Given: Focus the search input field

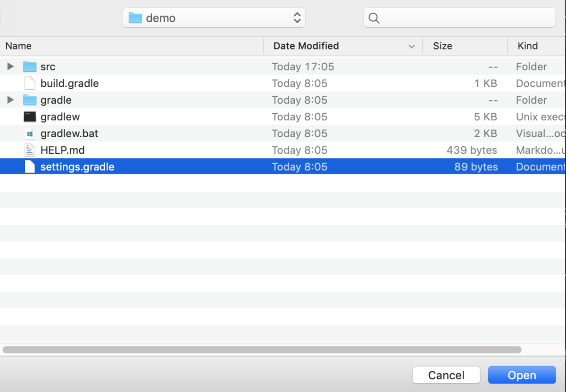Looking at the screenshot, I should pos(459,18).
